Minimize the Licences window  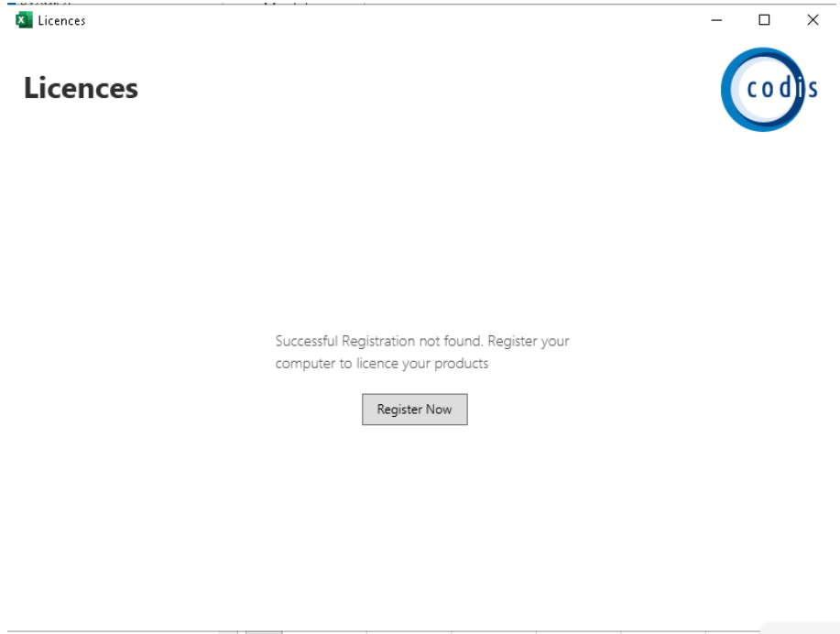[x=716, y=20]
